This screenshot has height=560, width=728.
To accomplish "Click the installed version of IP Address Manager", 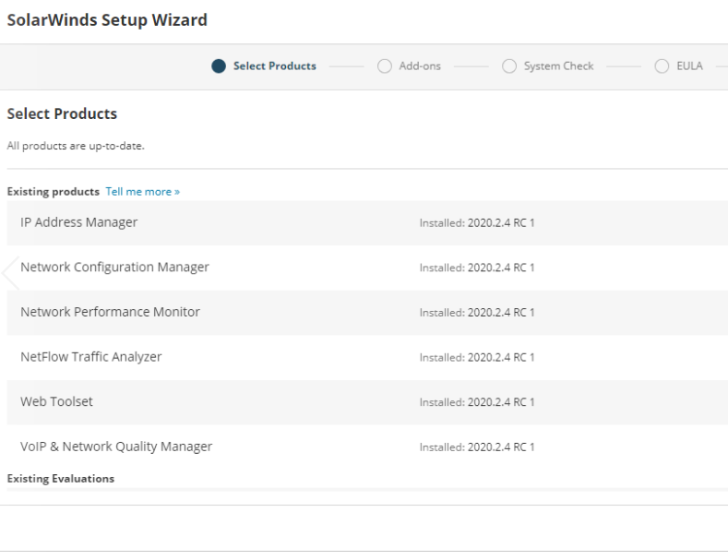I will pyautogui.click(x=477, y=223).
